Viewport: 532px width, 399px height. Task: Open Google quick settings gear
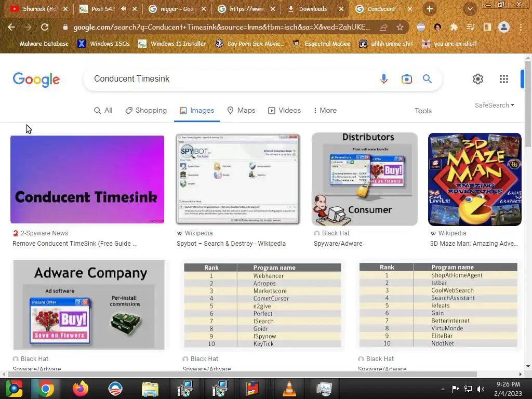[478, 79]
